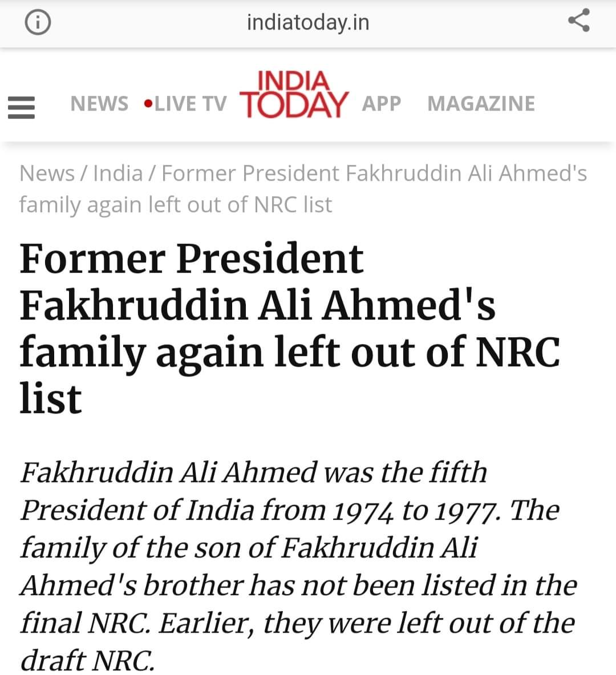Screen dimensions: 616x675
Task: Click 'draft NRC.' at summary end
Action: pyautogui.click(x=87, y=660)
